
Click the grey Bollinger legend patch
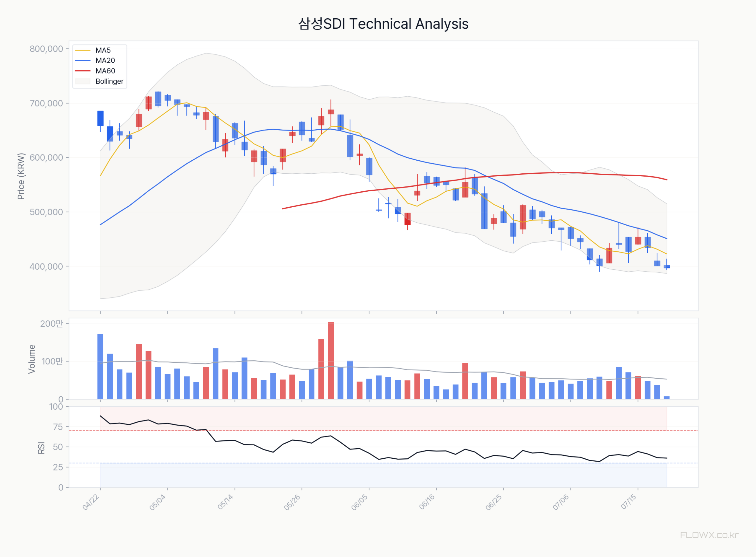click(83, 81)
